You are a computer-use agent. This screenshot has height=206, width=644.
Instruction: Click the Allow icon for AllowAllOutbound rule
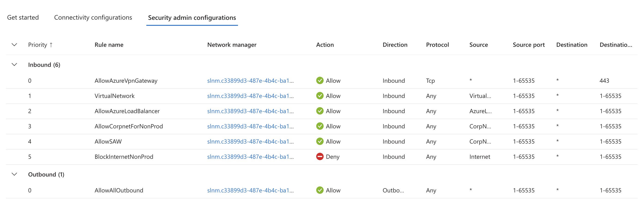click(320, 190)
